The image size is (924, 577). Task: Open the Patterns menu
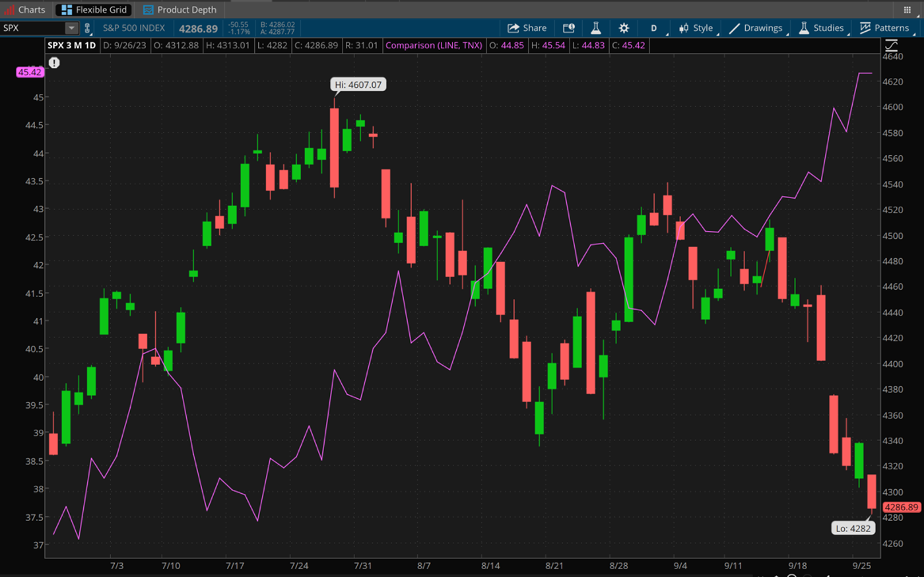point(885,28)
